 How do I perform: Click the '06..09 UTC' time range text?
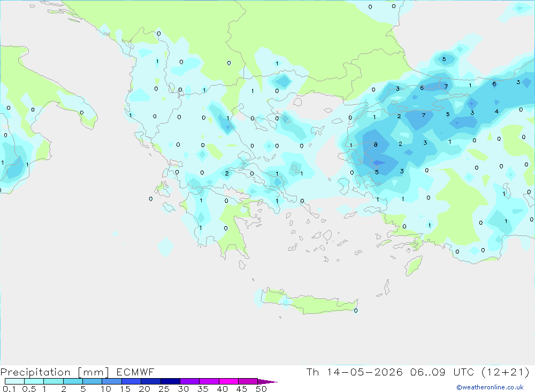(x=442, y=372)
